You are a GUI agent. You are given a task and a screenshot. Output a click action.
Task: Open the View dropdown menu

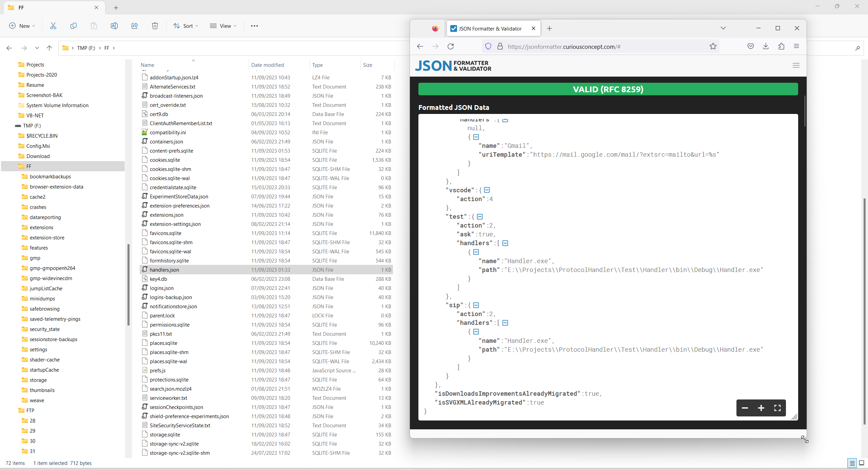pos(223,26)
